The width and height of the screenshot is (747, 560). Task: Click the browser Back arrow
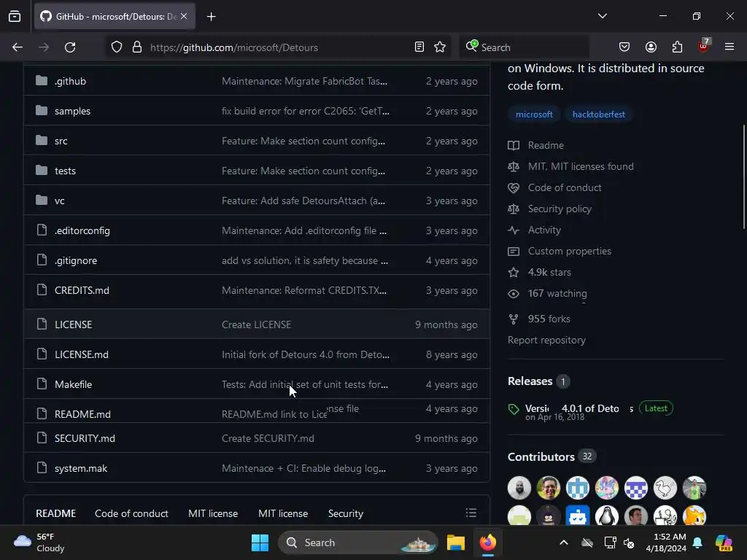pyautogui.click(x=18, y=47)
